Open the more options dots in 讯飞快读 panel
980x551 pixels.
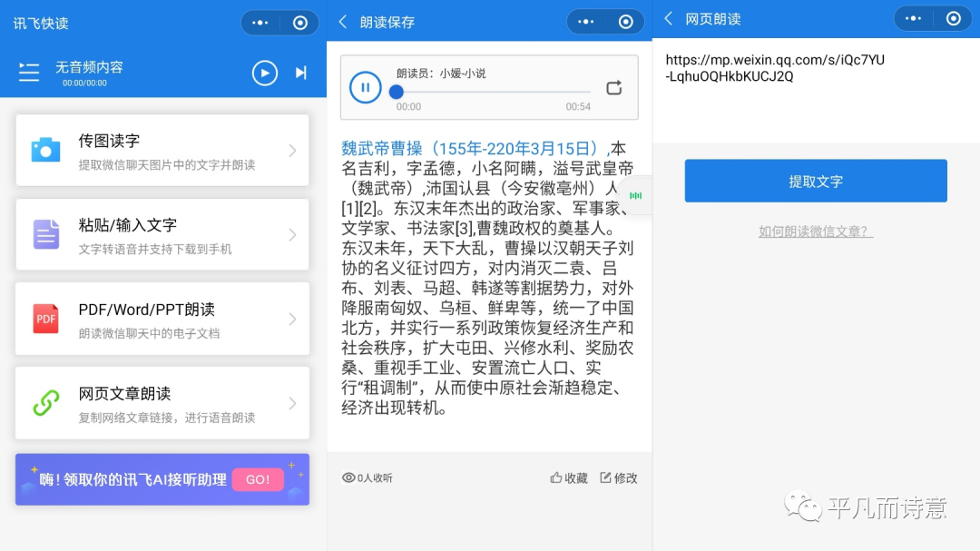tap(260, 23)
